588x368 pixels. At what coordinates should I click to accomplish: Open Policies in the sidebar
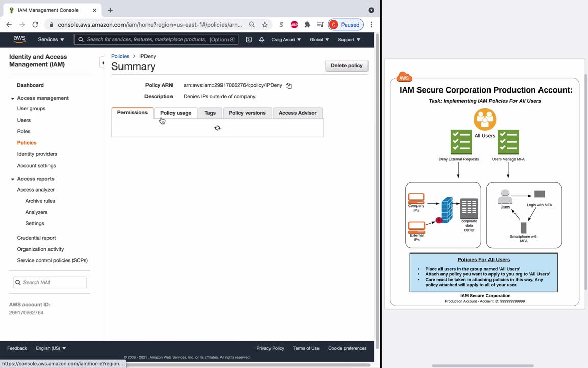pyautogui.click(x=27, y=143)
